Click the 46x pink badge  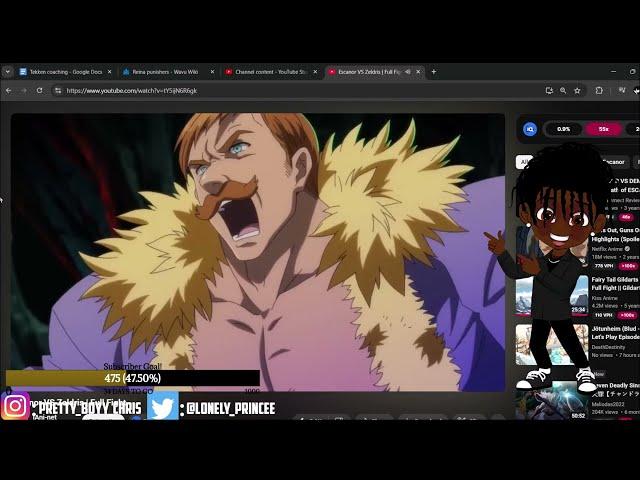626,217
